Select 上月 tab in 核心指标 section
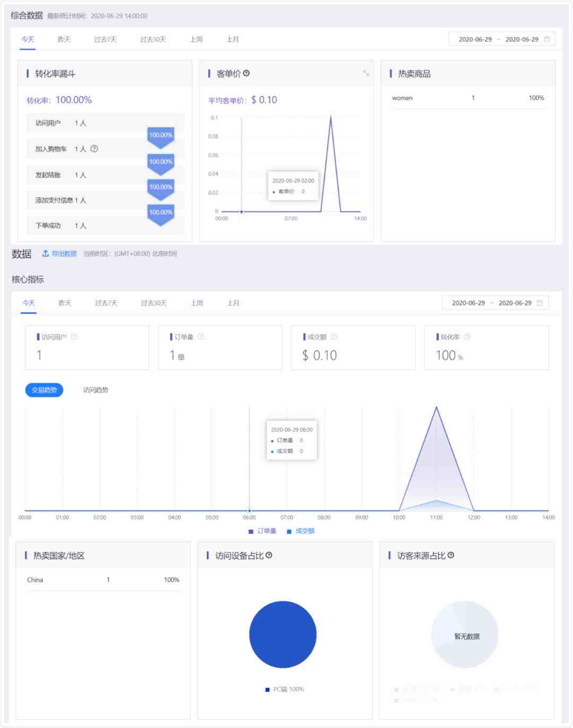The width and height of the screenshot is (573, 728). click(233, 303)
